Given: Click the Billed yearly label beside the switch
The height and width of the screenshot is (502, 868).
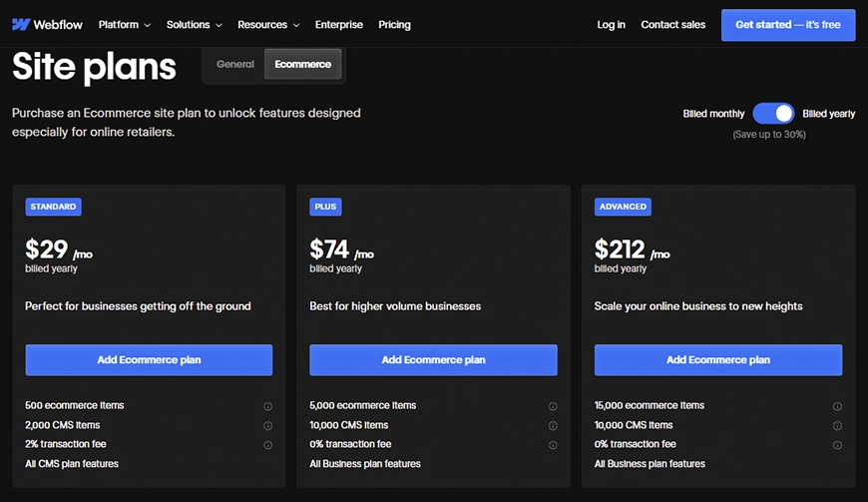Looking at the screenshot, I should tap(829, 114).
